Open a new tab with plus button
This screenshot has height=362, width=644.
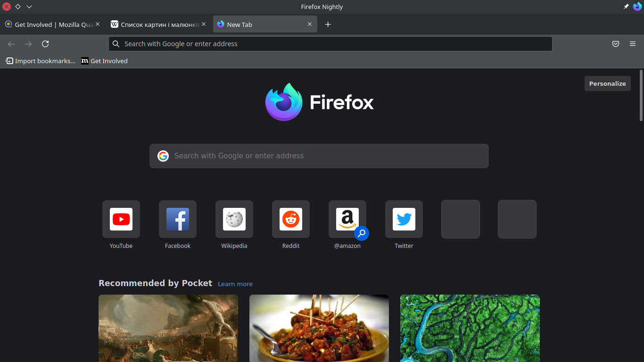pos(328,25)
